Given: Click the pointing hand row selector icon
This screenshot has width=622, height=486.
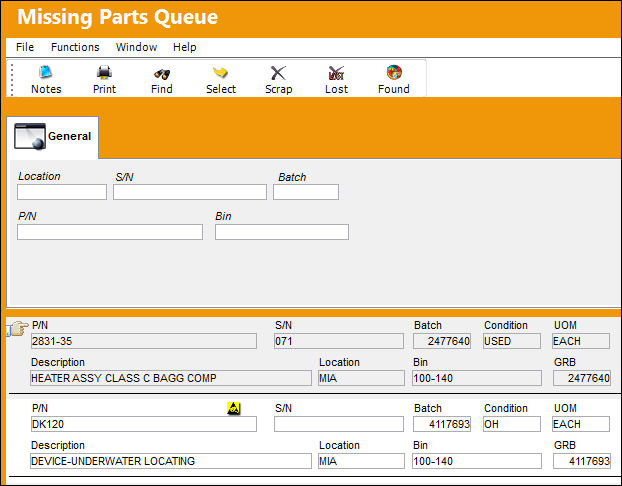Looking at the screenshot, I should pyautogui.click(x=18, y=328).
